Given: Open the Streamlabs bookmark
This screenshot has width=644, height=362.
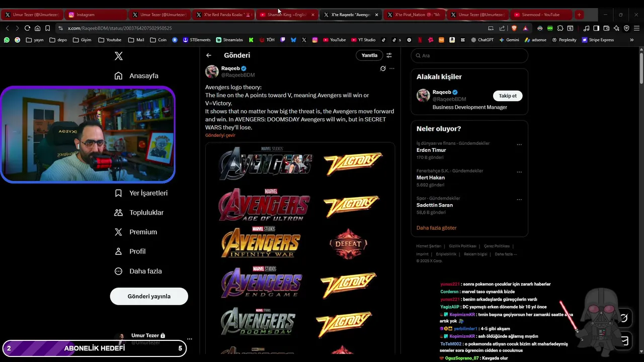Looking at the screenshot, I should point(229,40).
